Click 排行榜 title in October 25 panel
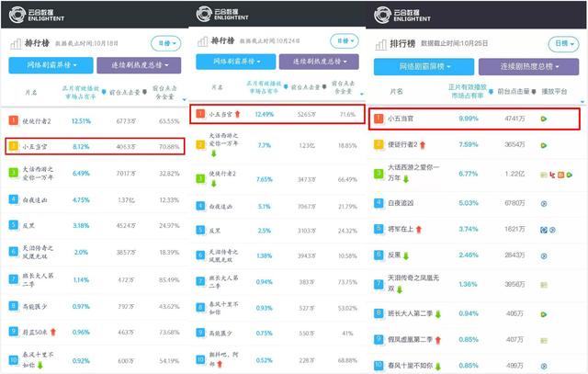588x374 pixels. click(402, 44)
